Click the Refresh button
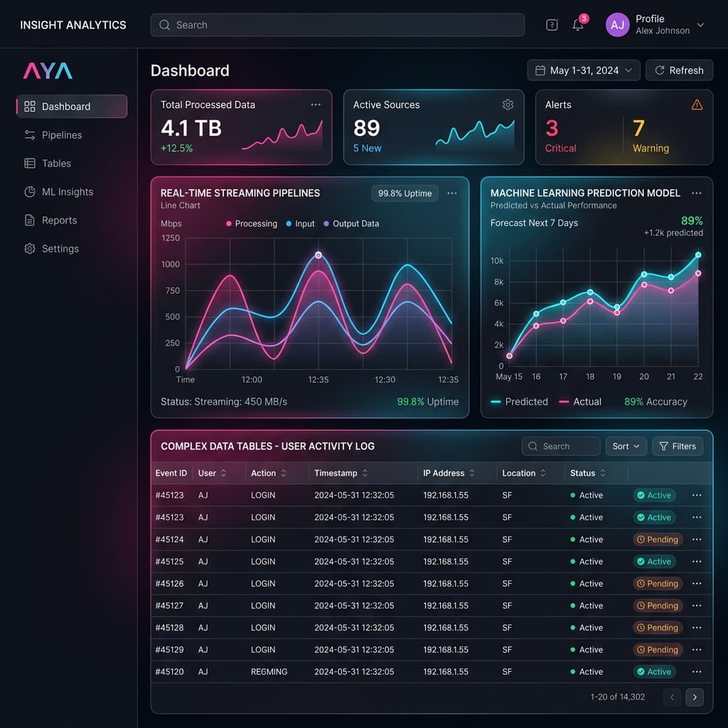Viewport: 728px width, 728px height. [x=679, y=70]
